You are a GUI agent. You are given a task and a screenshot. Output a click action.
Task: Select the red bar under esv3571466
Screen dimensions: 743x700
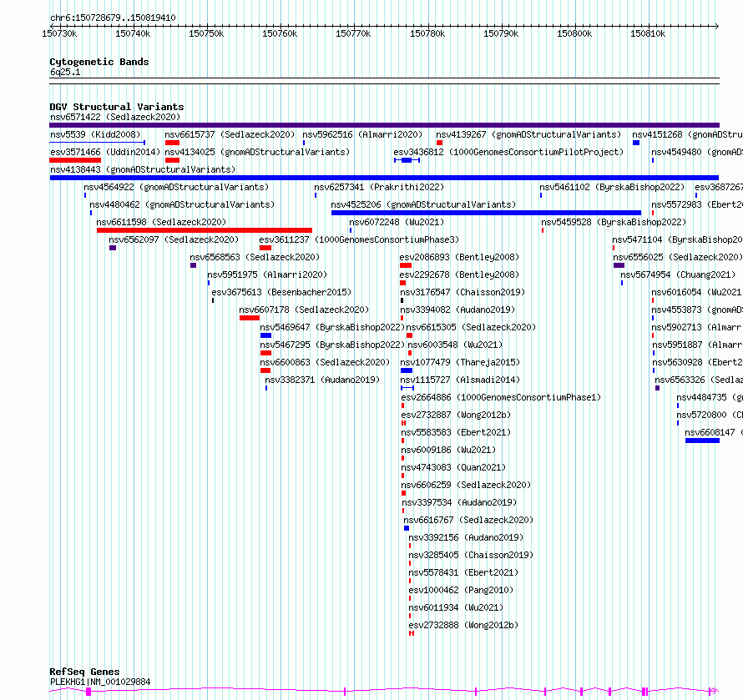click(75, 160)
